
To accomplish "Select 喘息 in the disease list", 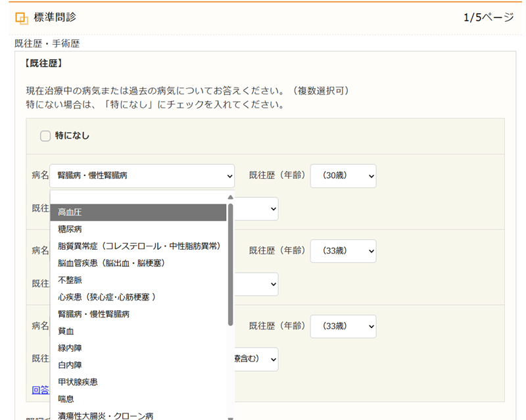I will click(138, 398).
